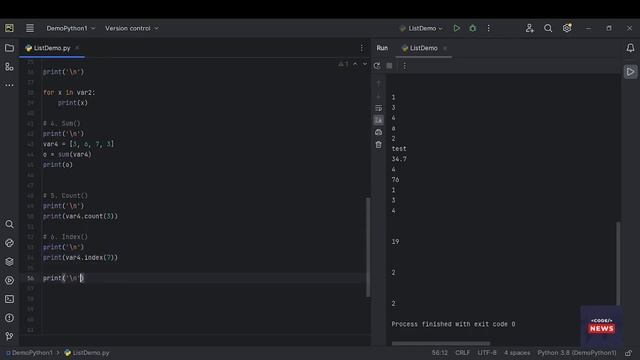
Task: Click 'test' output line in console
Action: [399, 149]
